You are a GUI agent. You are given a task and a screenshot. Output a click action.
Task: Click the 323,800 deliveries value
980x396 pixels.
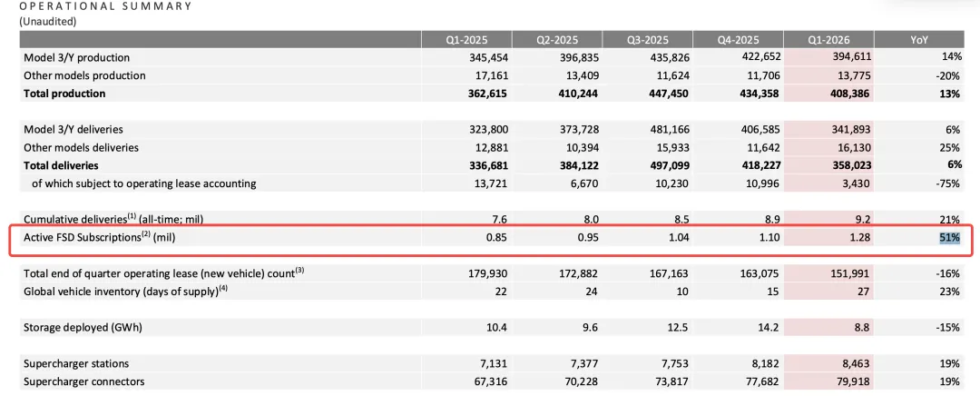489,130
